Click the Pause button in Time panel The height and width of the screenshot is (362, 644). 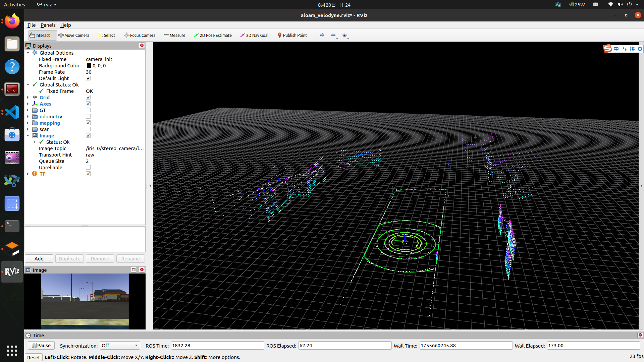pos(41,346)
